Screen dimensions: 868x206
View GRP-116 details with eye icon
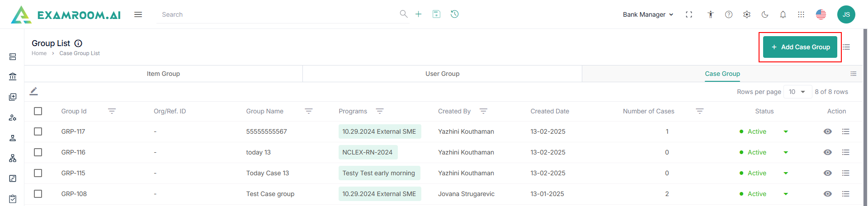[828, 152]
